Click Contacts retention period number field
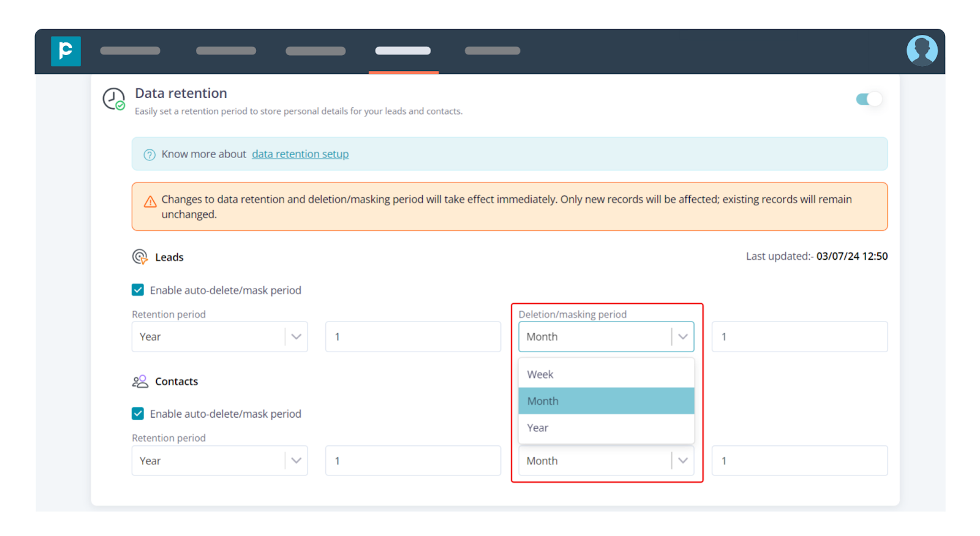The width and height of the screenshot is (980, 536). pos(413,461)
